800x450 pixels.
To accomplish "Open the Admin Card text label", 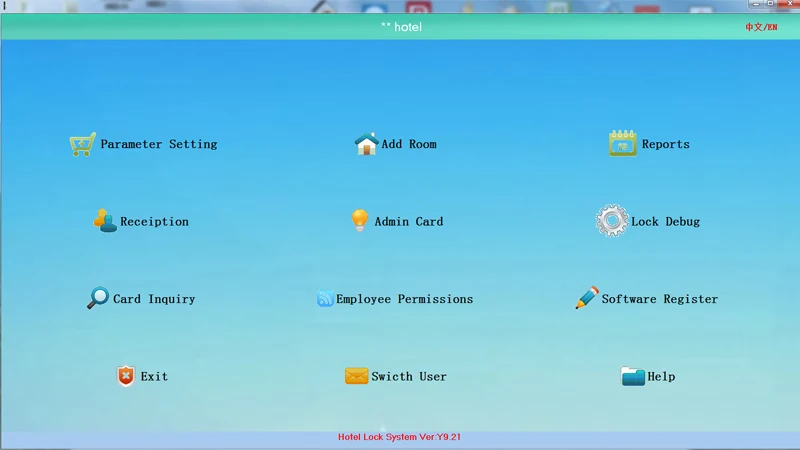I will point(409,221).
